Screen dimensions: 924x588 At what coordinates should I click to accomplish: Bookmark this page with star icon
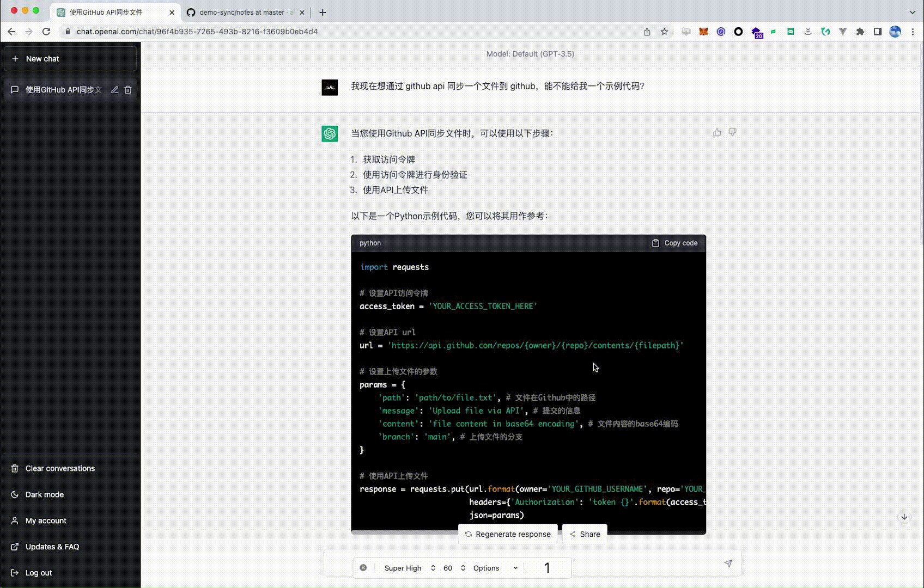(664, 32)
